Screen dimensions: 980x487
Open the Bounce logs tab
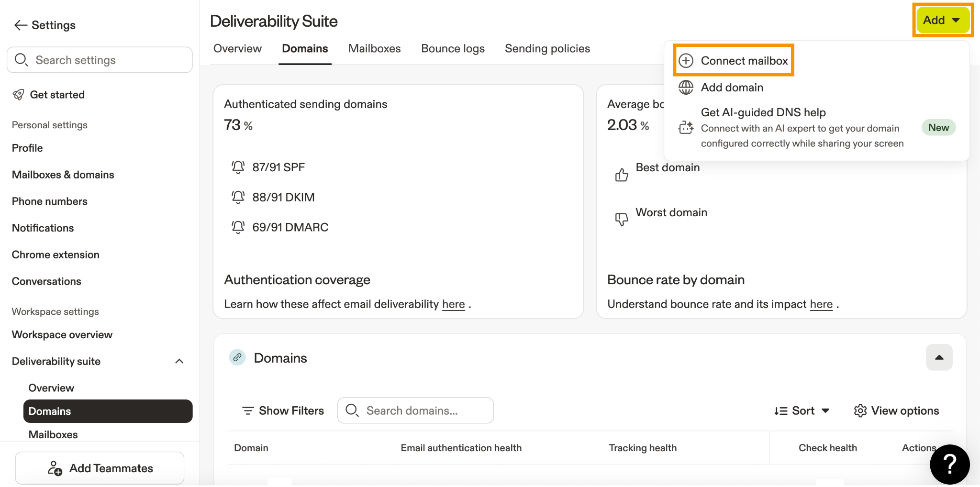453,49
